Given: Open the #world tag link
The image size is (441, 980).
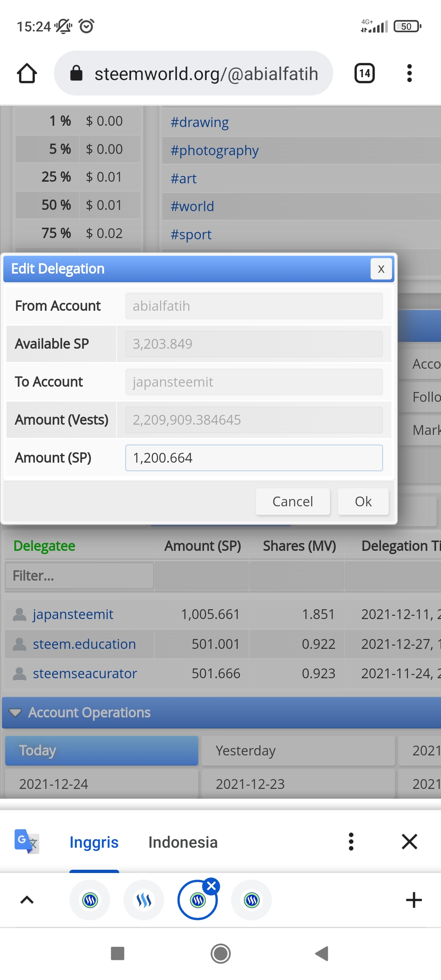Looking at the screenshot, I should click(x=192, y=206).
